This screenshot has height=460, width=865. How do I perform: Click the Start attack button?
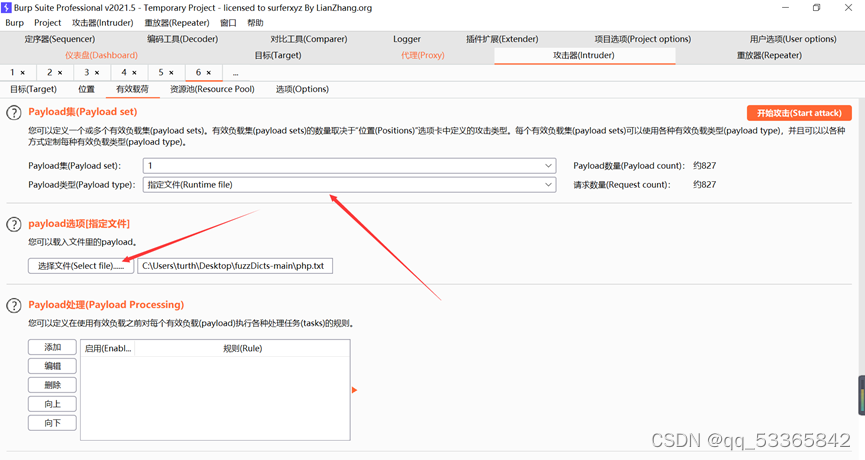click(x=799, y=113)
